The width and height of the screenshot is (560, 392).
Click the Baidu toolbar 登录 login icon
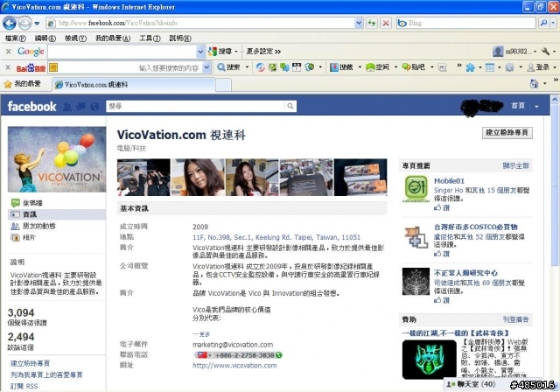538,67
